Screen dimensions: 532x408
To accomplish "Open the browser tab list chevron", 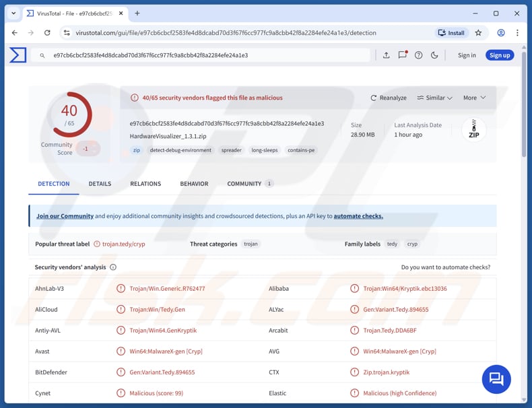I will coord(13,13).
